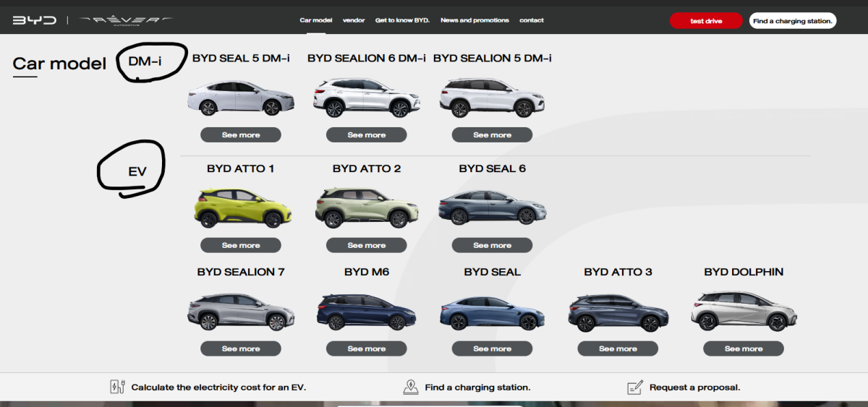The height and width of the screenshot is (407, 868).
Task: See more under the BYD SEAL car
Action: 493,348
